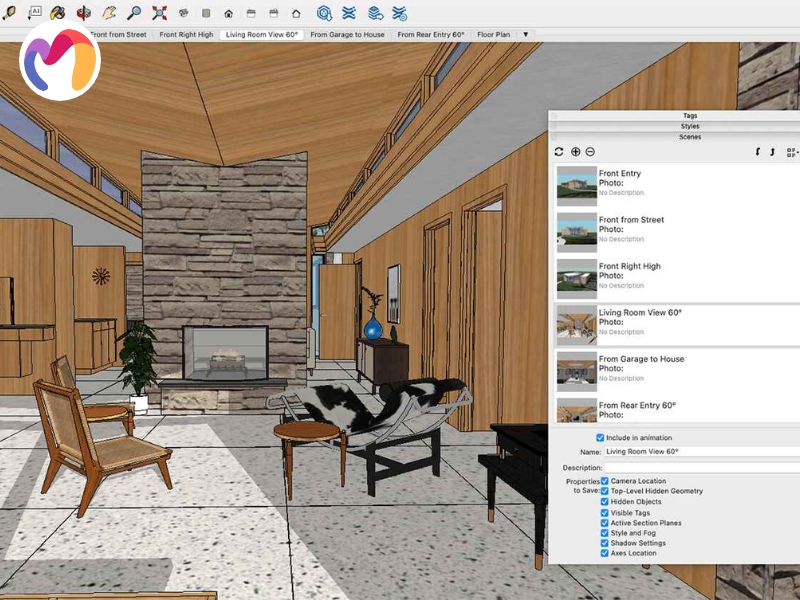Select the Front Entry scene thumbnail
Image resolution: width=800 pixels, height=600 pixels.
[577, 186]
